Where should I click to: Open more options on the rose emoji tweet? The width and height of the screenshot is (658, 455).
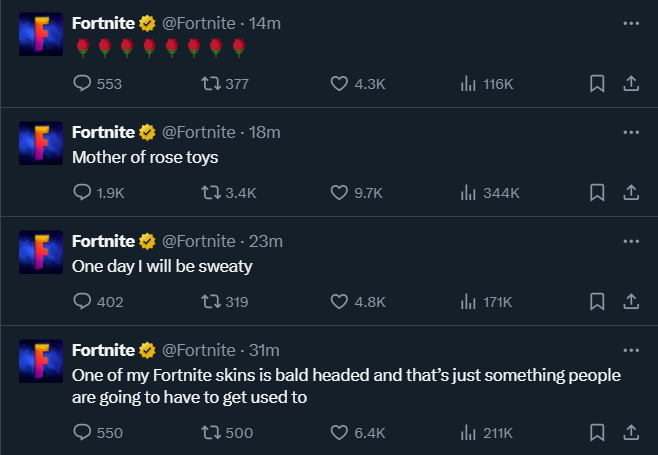pyautogui.click(x=630, y=23)
